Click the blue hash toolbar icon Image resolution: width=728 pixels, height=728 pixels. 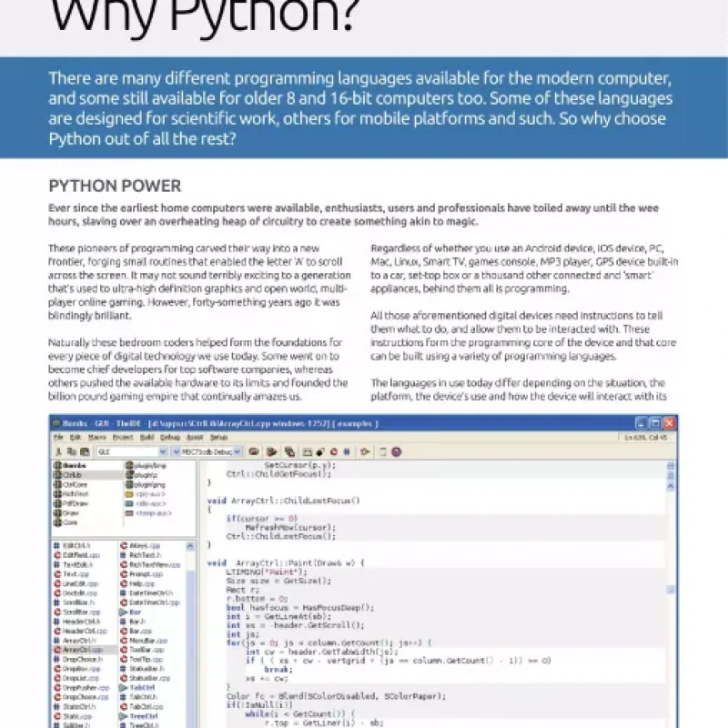[x=347, y=451]
